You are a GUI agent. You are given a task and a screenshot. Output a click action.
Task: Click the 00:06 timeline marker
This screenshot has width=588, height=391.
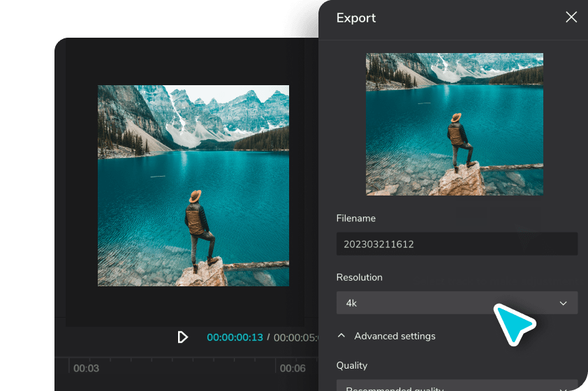click(293, 368)
